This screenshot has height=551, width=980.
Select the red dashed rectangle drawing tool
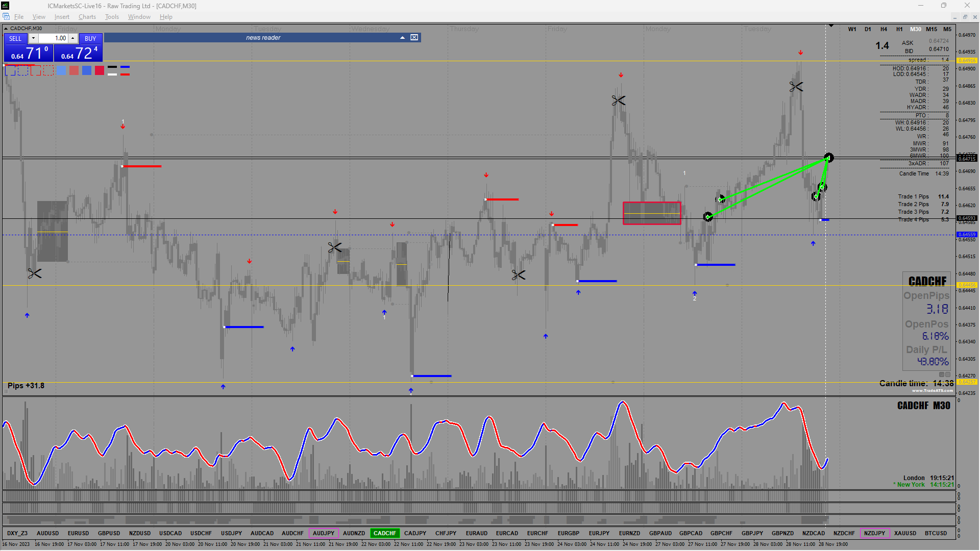48,70
